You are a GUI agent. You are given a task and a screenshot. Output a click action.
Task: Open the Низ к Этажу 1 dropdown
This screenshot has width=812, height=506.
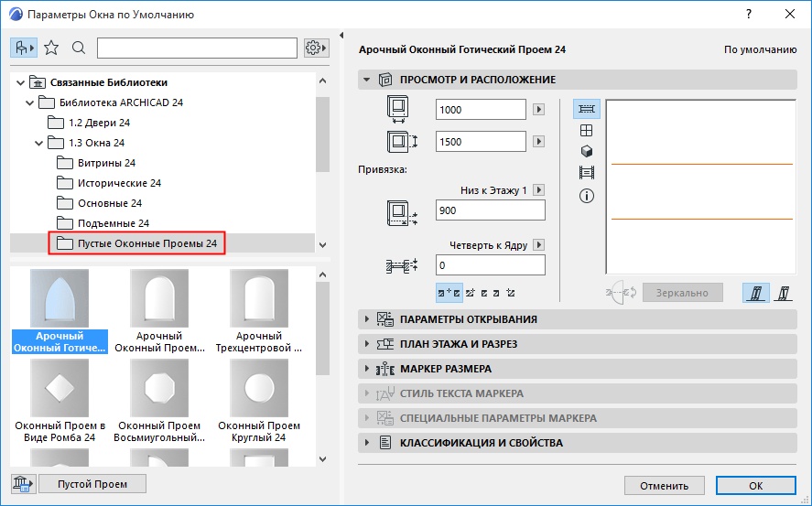click(538, 190)
